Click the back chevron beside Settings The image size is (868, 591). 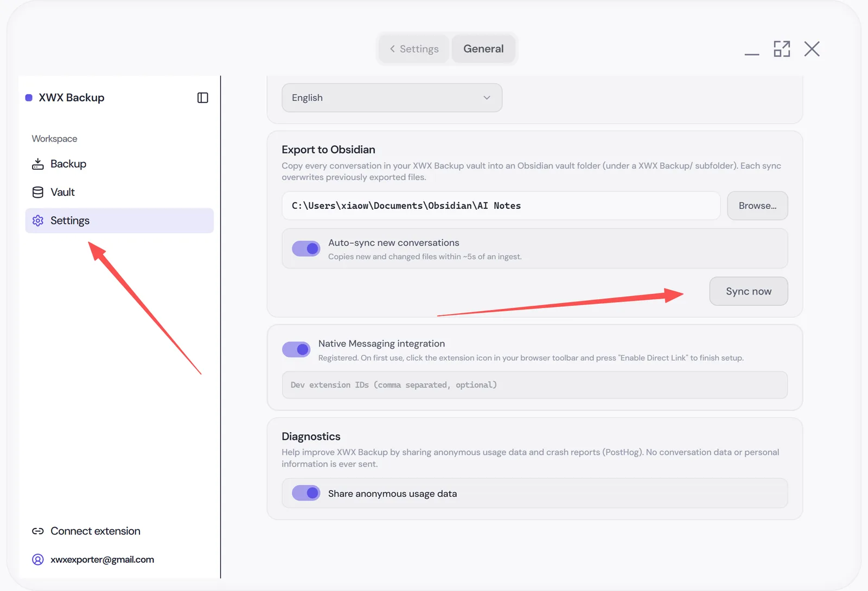pyautogui.click(x=392, y=49)
